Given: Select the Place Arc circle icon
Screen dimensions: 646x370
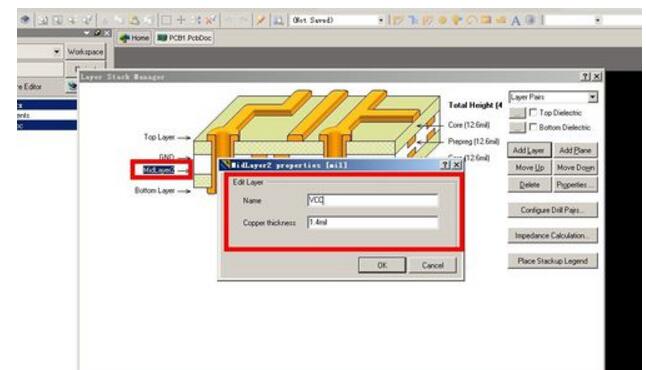Looking at the screenshot, I should tap(471, 20).
